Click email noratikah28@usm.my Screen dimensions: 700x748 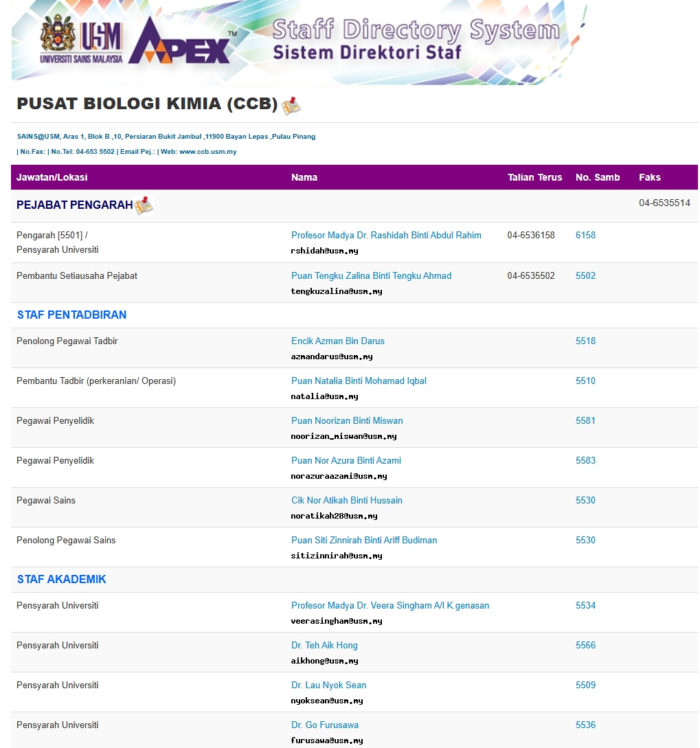tap(334, 516)
